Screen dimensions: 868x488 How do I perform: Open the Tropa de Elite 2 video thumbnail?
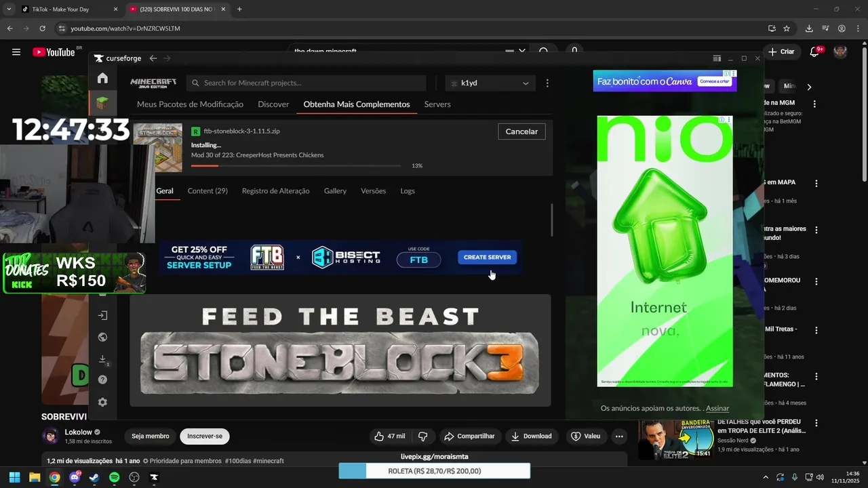675,439
